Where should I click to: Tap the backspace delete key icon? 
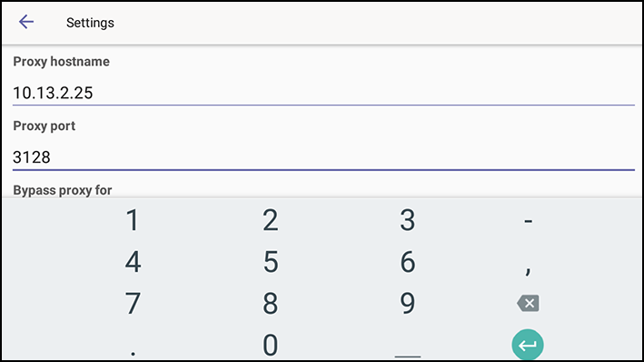tap(528, 304)
